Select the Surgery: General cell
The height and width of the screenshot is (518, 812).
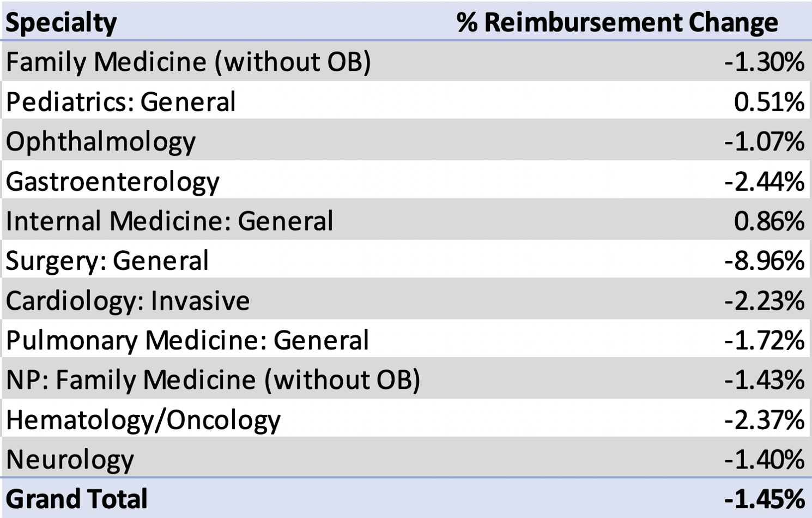[x=107, y=261]
